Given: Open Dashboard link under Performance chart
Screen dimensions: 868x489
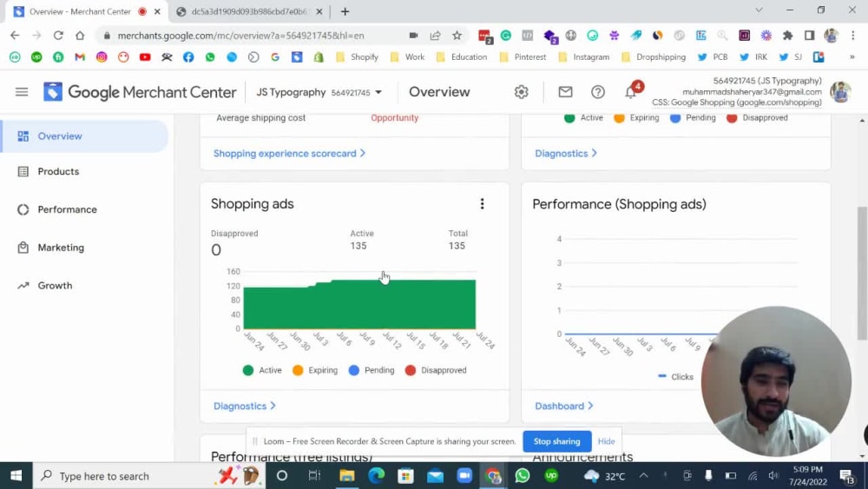Looking at the screenshot, I should point(564,406).
